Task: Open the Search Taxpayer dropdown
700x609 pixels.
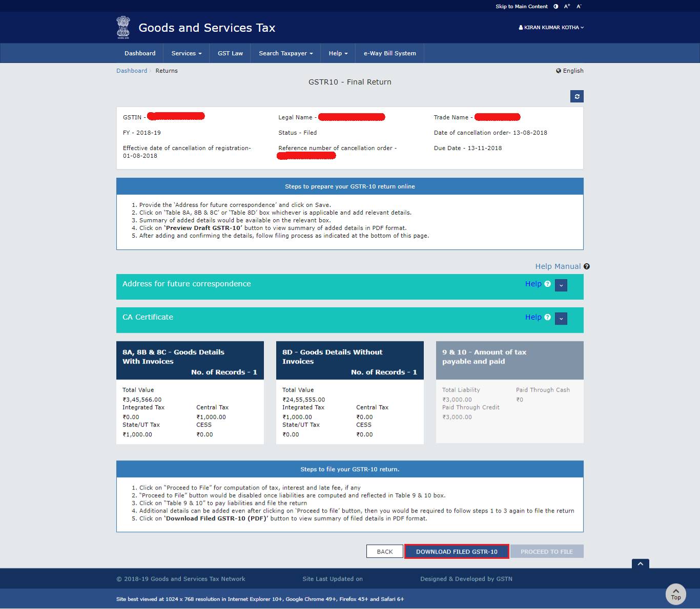Action: pyautogui.click(x=285, y=53)
